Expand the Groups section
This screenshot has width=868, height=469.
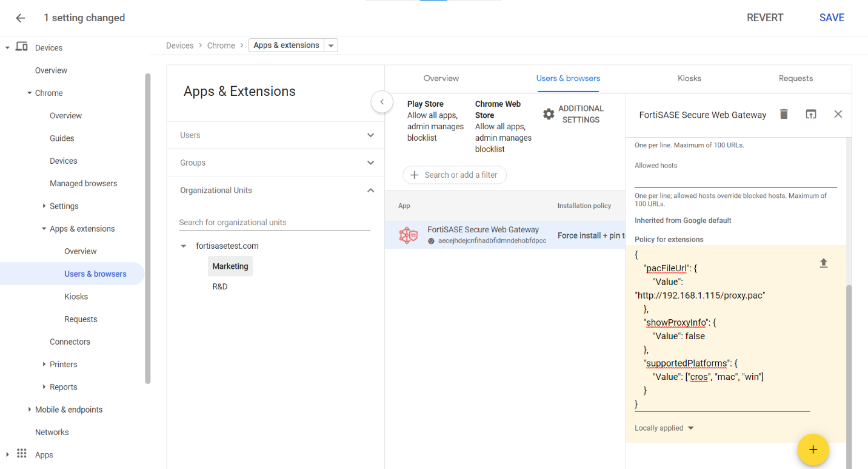pos(370,163)
